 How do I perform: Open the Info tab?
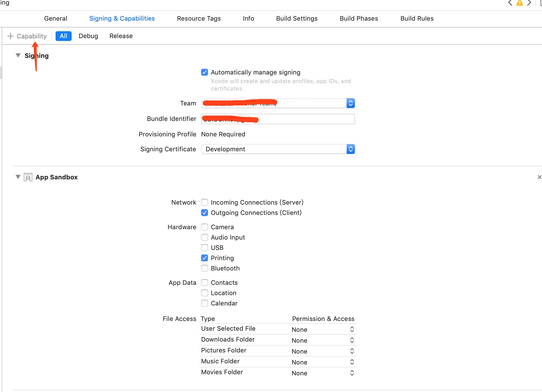tap(248, 18)
